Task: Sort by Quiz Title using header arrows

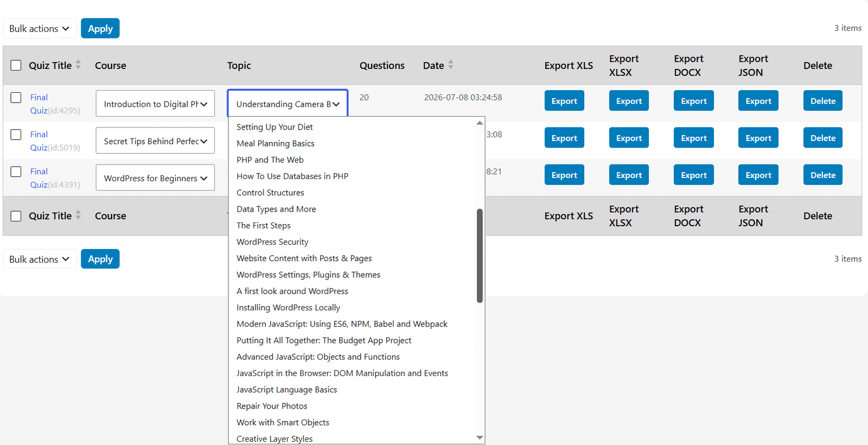Action: coord(78,65)
